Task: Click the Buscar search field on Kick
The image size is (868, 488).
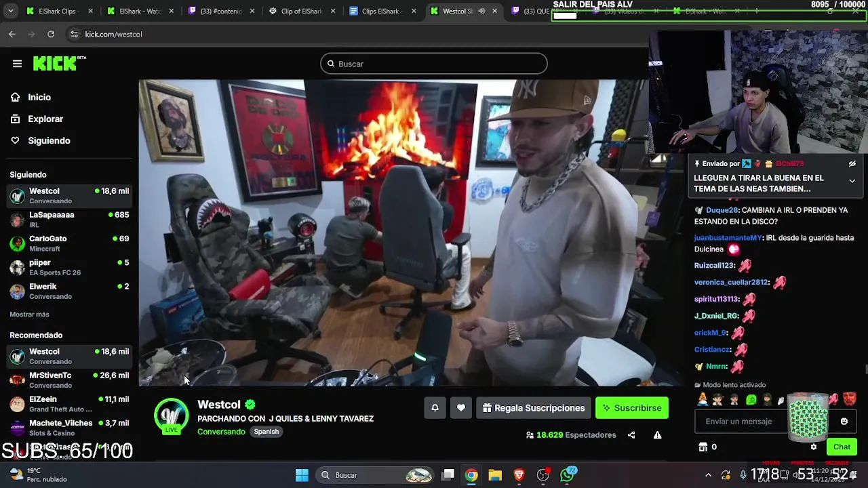Action: [x=434, y=64]
